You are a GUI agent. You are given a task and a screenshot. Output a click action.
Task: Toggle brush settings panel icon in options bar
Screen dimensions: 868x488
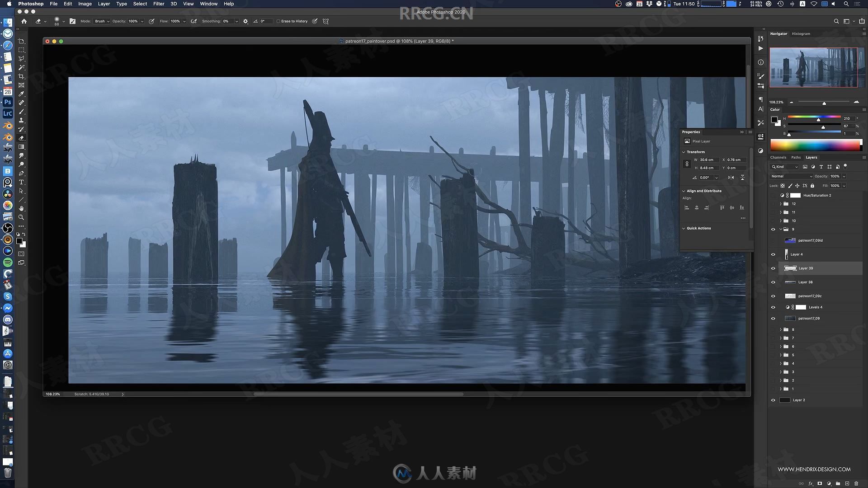[x=72, y=21]
